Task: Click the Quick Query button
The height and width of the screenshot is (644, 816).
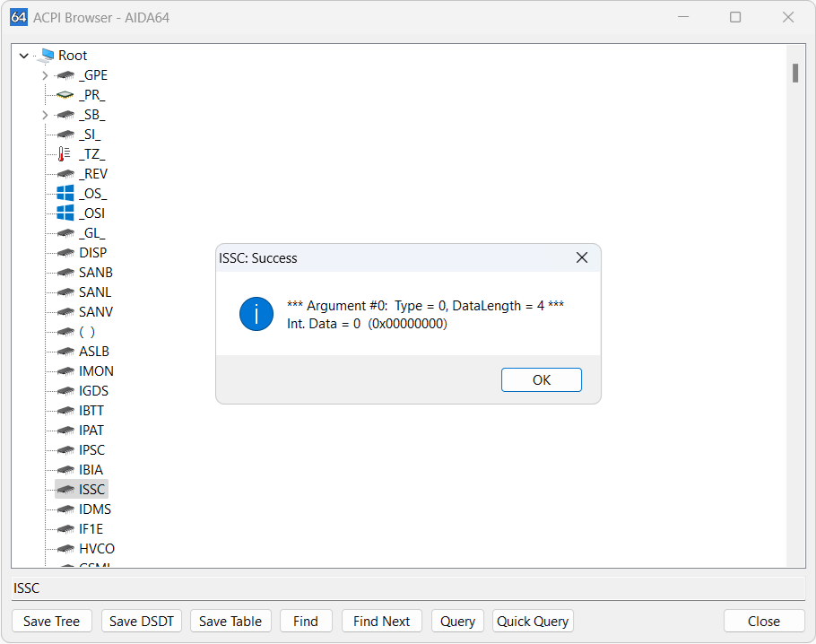Action: point(533,621)
